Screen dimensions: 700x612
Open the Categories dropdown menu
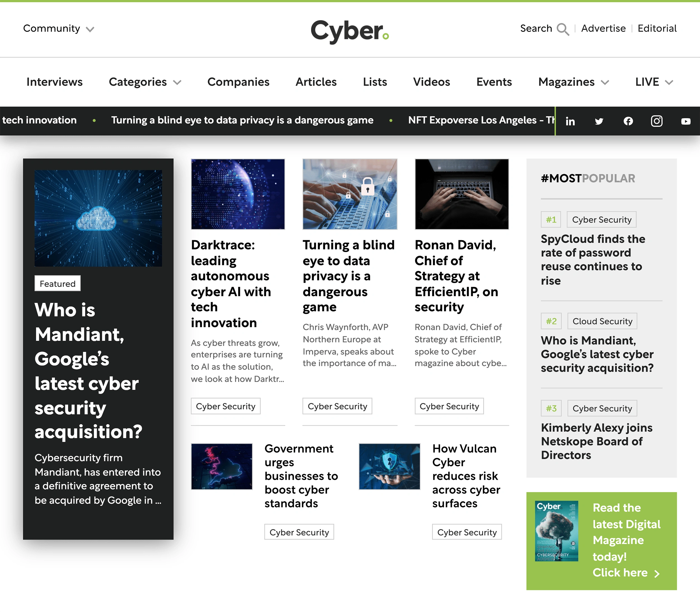145,82
